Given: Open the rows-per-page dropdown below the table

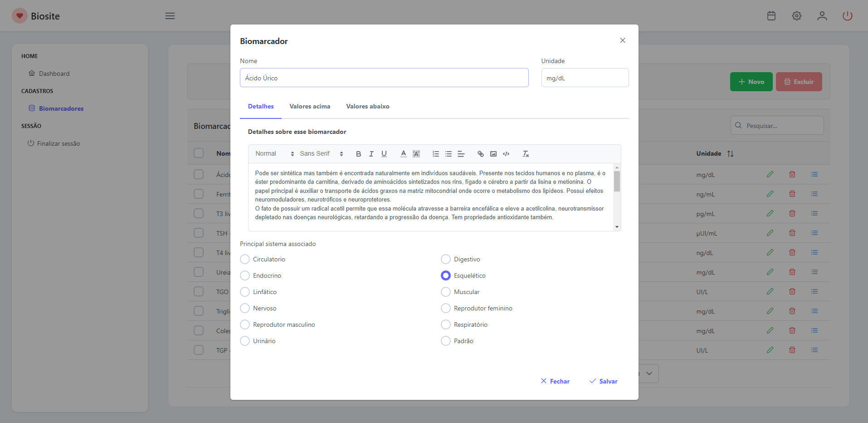Looking at the screenshot, I should 649,373.
